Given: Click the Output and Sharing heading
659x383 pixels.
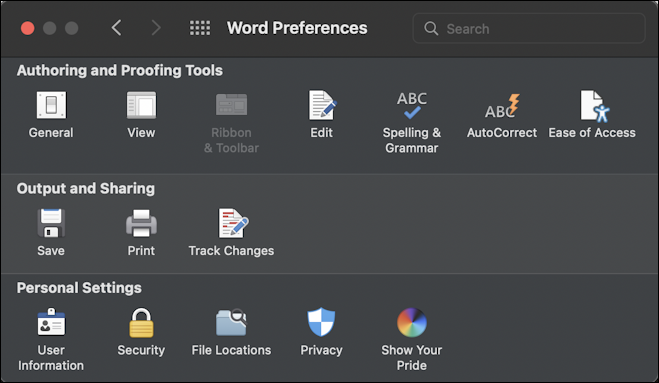Looking at the screenshot, I should click(86, 188).
